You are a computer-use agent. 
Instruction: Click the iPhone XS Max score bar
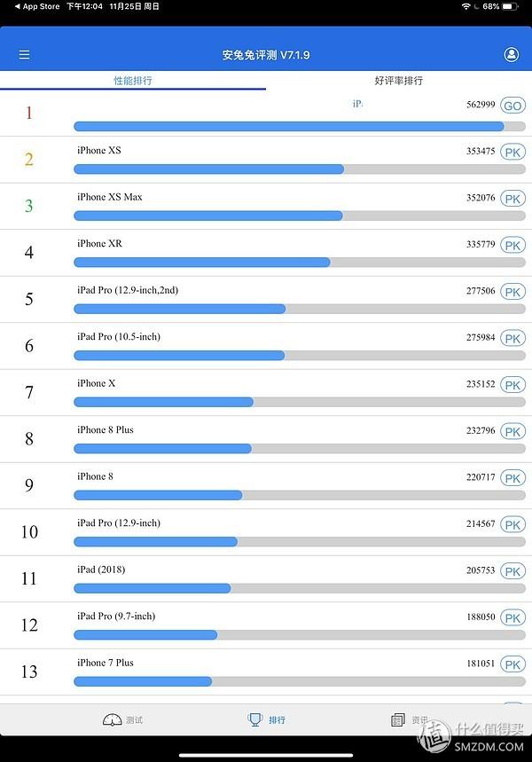click(300, 216)
